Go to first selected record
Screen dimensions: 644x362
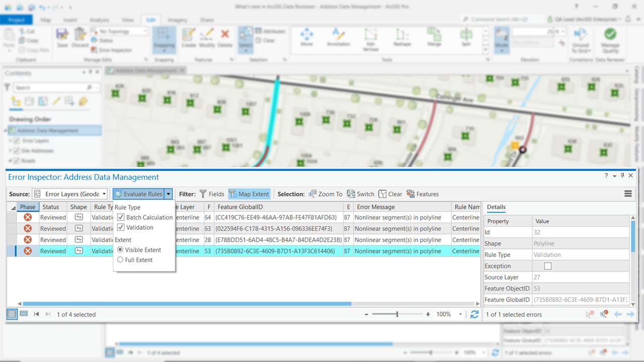[36, 314]
